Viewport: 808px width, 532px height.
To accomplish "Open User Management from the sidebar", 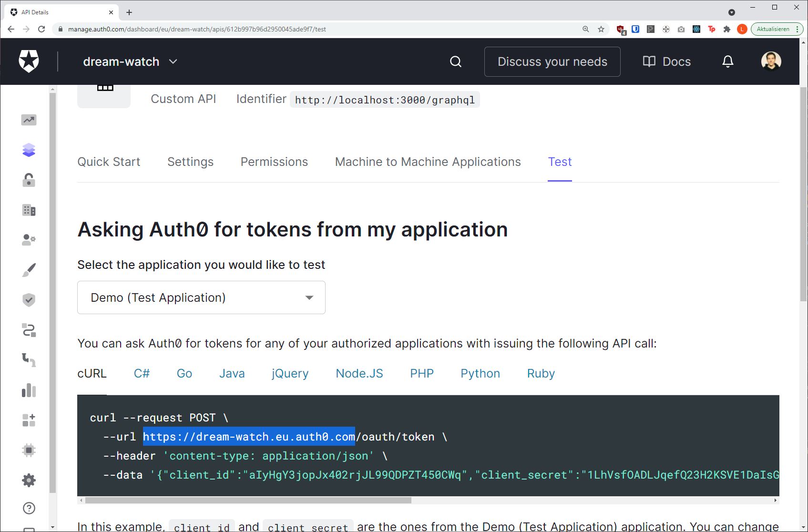I will pos(29,240).
